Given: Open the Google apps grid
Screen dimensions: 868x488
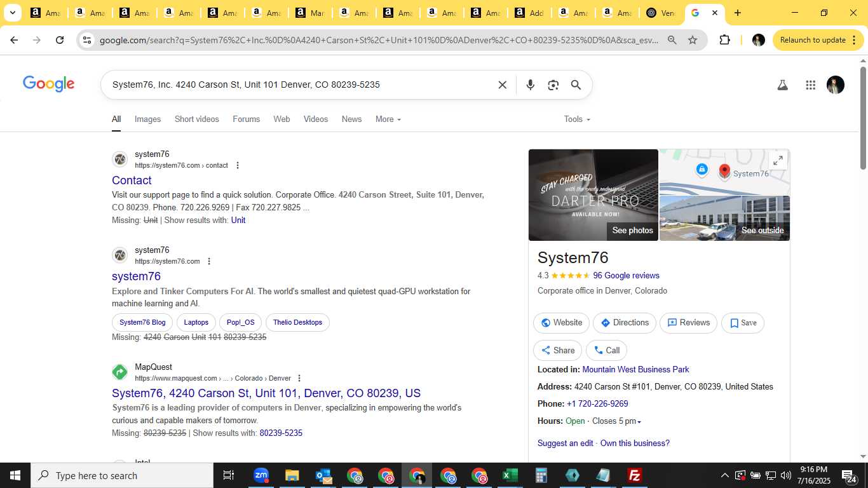Looking at the screenshot, I should [810, 85].
